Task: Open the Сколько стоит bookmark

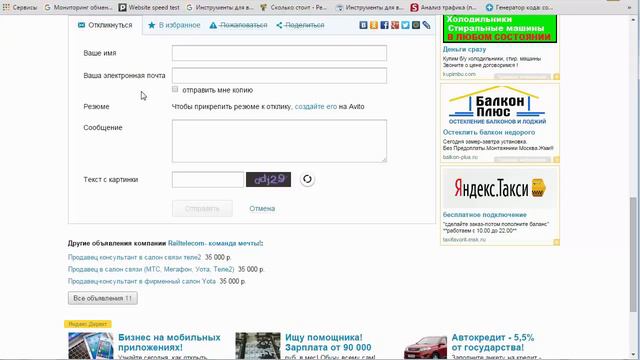Action: coord(293,7)
